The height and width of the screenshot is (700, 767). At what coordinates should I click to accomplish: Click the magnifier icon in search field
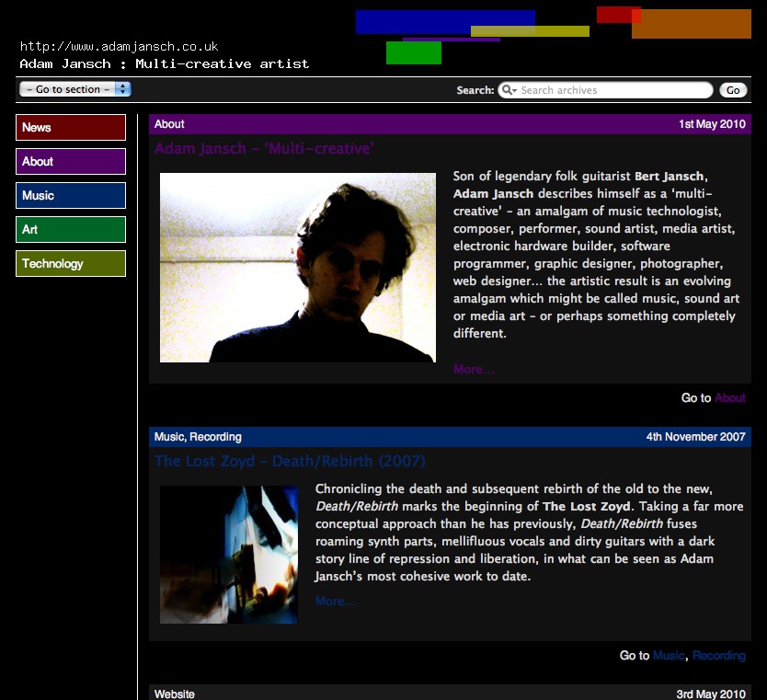509,90
